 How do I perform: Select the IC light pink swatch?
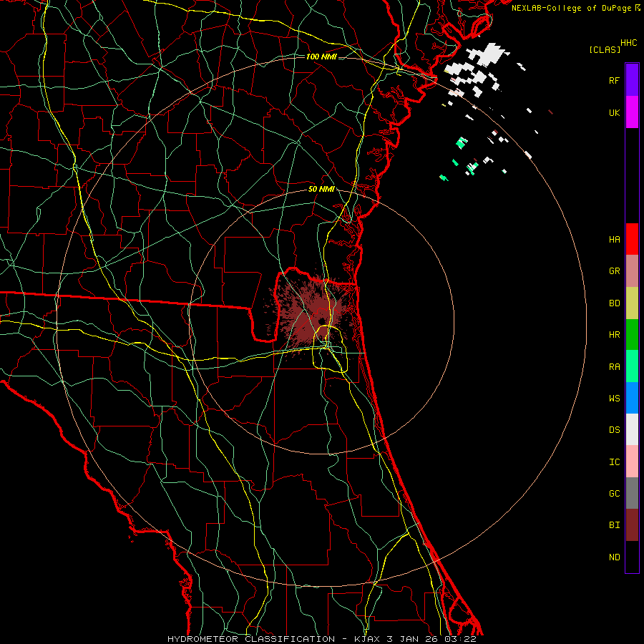click(632, 462)
